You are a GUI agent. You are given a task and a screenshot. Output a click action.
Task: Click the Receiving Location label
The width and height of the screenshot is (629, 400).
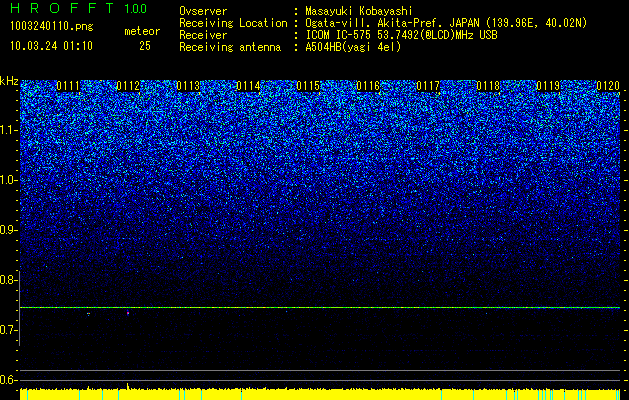click(x=233, y=23)
